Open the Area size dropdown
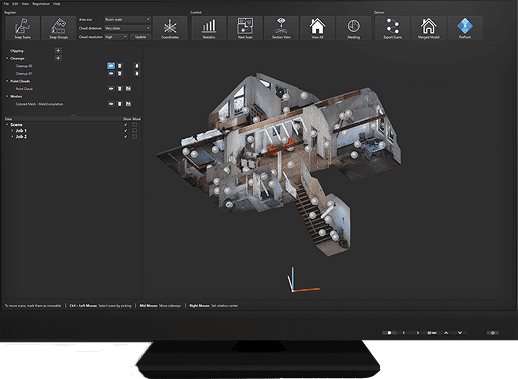The height and width of the screenshot is (379, 518). click(128, 20)
